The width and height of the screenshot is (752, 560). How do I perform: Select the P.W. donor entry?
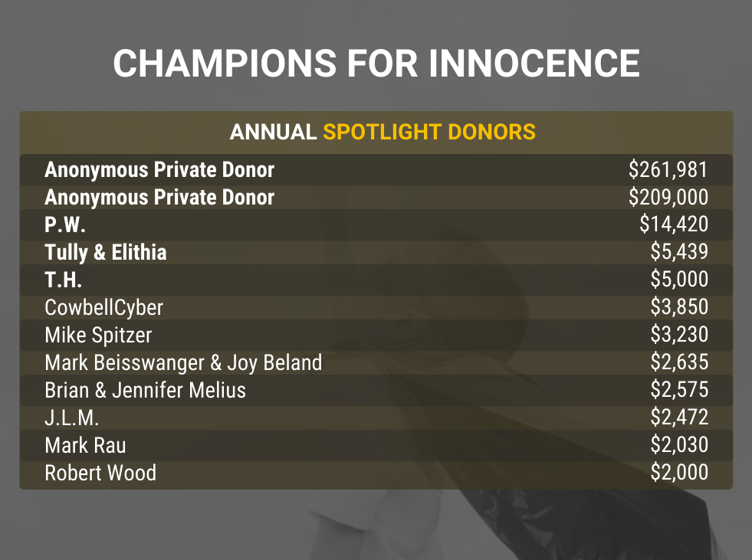point(376,225)
